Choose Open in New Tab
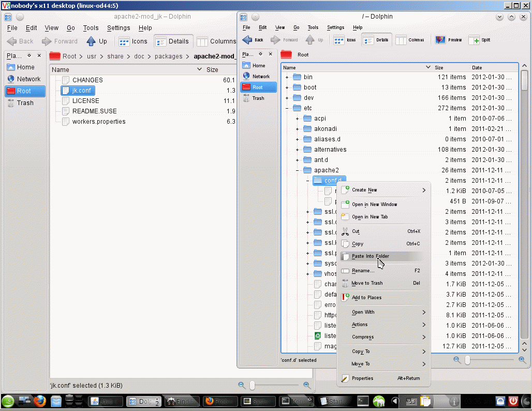Viewport: 532px width, 411px height. 383,217
